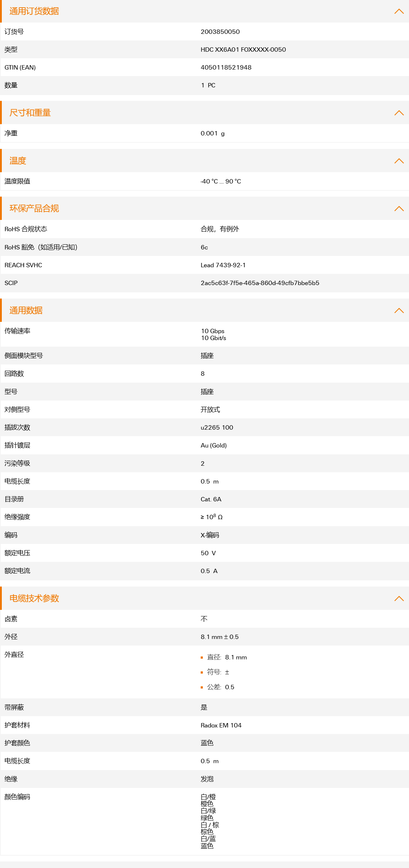The height and width of the screenshot is (868, 409).
Task: Click mating cycles value u2265 100
Action: [217, 427]
